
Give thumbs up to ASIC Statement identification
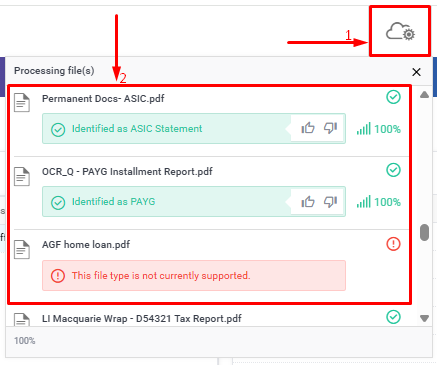pyautogui.click(x=308, y=128)
